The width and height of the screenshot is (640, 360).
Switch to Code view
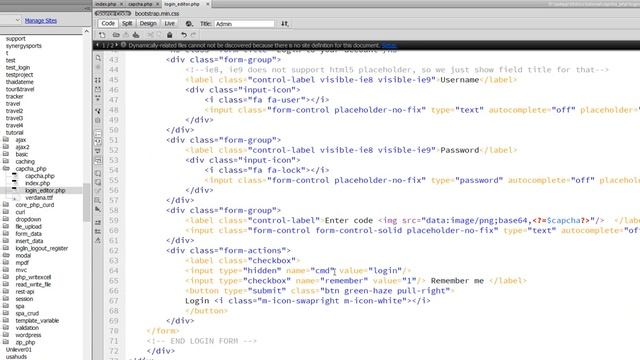(x=108, y=24)
